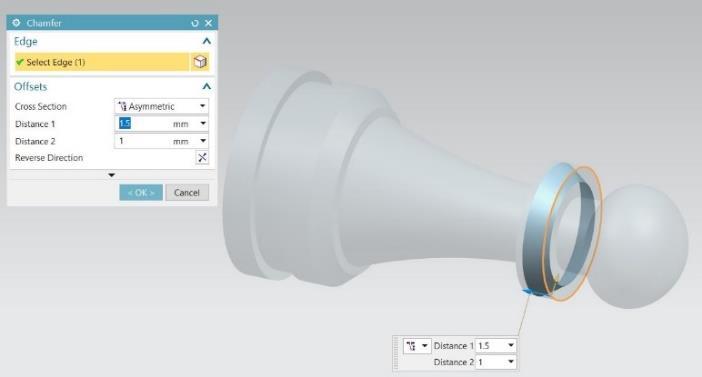Screen dimensions: 702x377
Task: Click the Edge section title
Action: coord(26,42)
